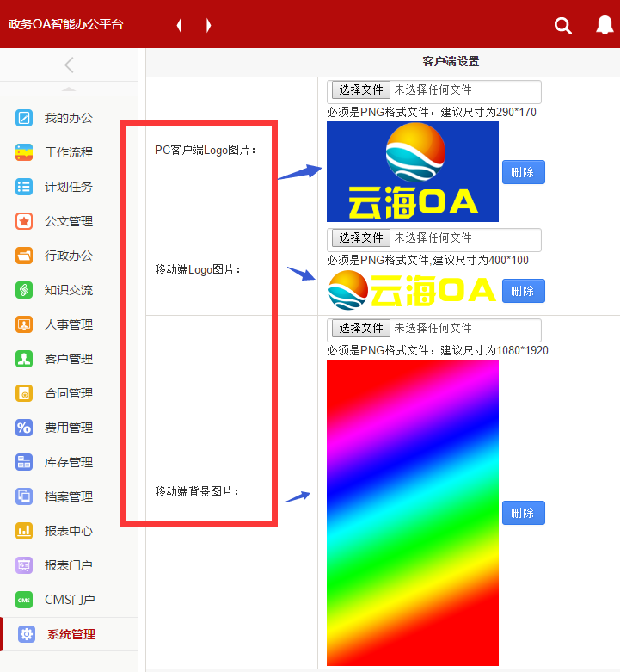The height and width of the screenshot is (672, 620).
Task: Click the 费用管理 percent icon
Action: coord(24,428)
